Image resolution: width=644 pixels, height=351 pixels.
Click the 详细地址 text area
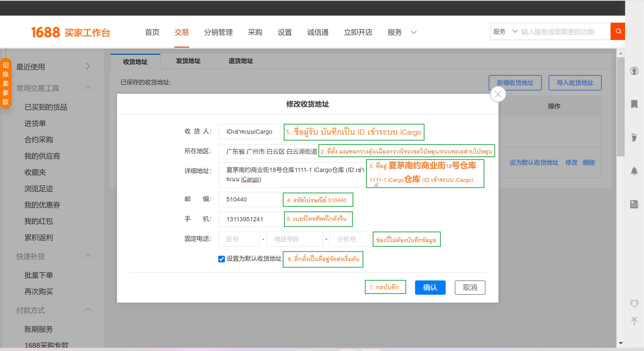[x=298, y=175]
